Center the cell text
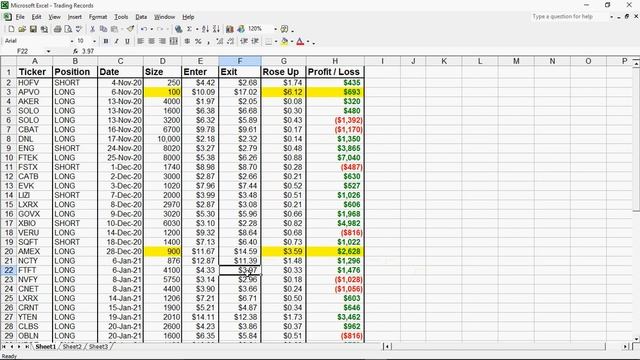Viewport: 640px width, 360px height. click(x=151, y=41)
